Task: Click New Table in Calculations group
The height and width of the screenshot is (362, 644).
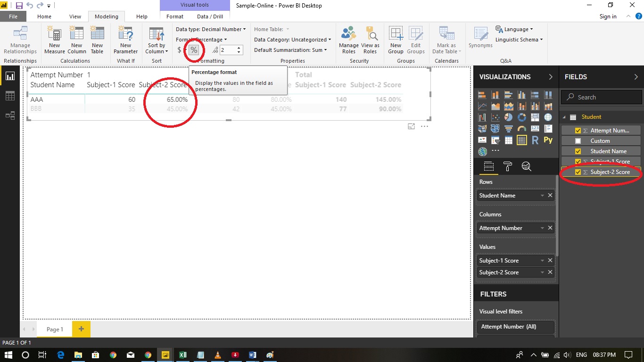Action: click(97, 40)
